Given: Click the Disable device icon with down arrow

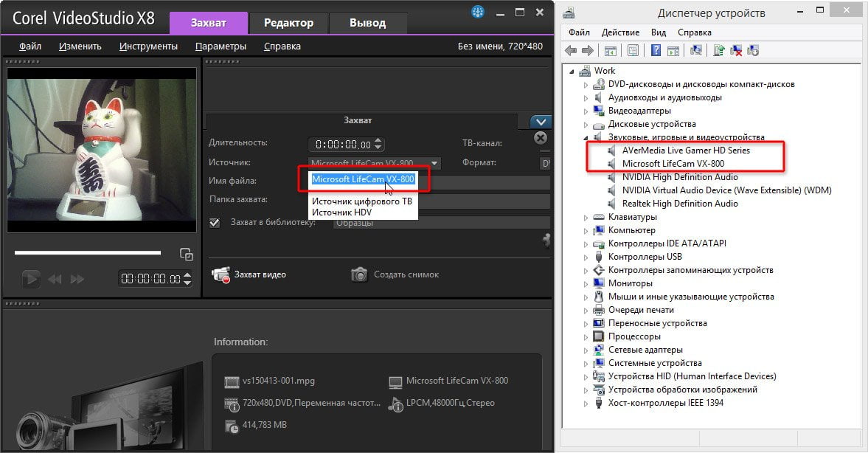Looking at the screenshot, I should click(x=753, y=51).
